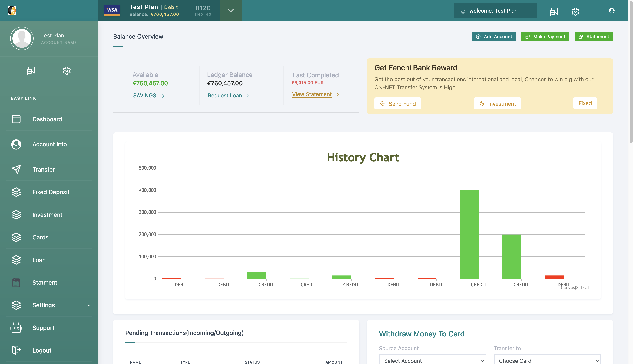Click the Test Plan profile avatar
The height and width of the screenshot is (364, 633).
click(x=22, y=38)
